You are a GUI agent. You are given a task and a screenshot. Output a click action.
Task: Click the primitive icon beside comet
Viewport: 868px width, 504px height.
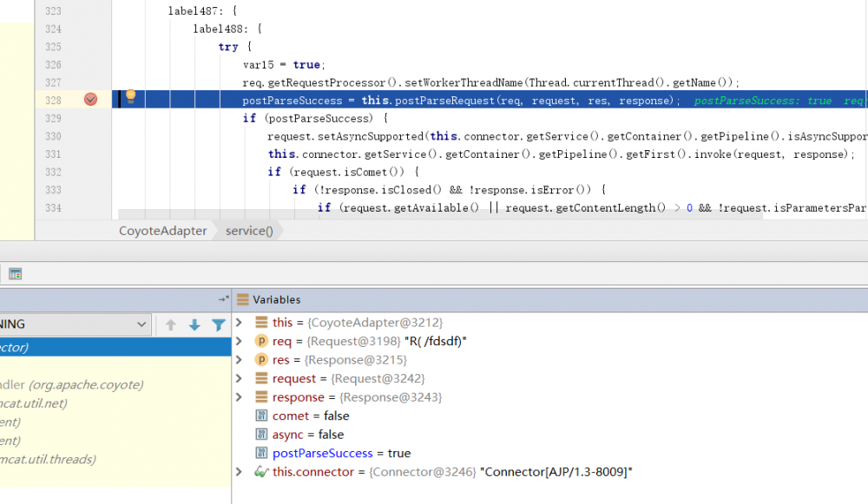[x=261, y=416]
